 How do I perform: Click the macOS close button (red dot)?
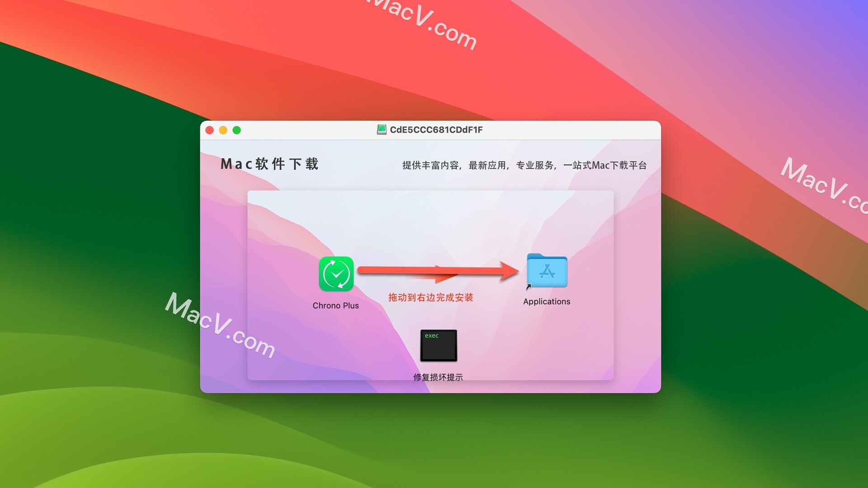(209, 129)
